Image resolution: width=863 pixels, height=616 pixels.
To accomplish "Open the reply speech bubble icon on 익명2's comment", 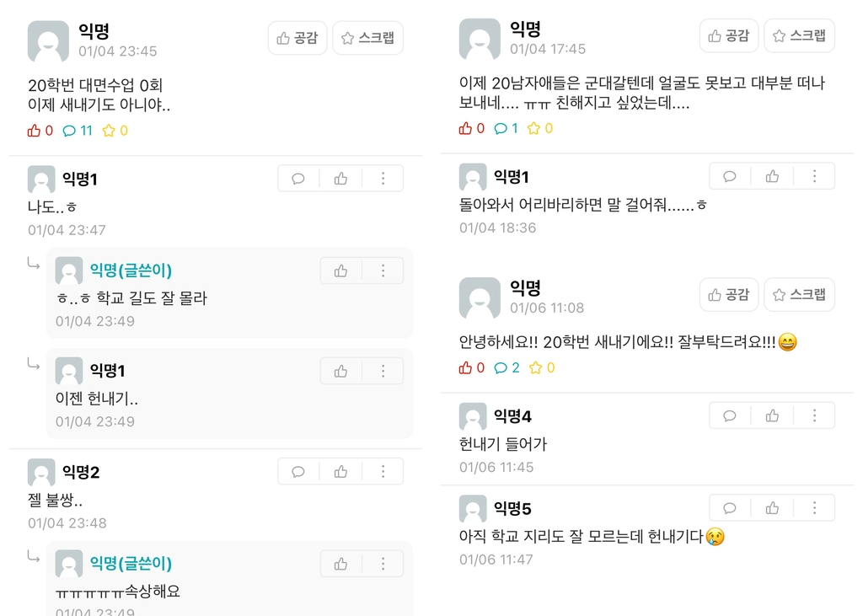I will coord(297,471).
